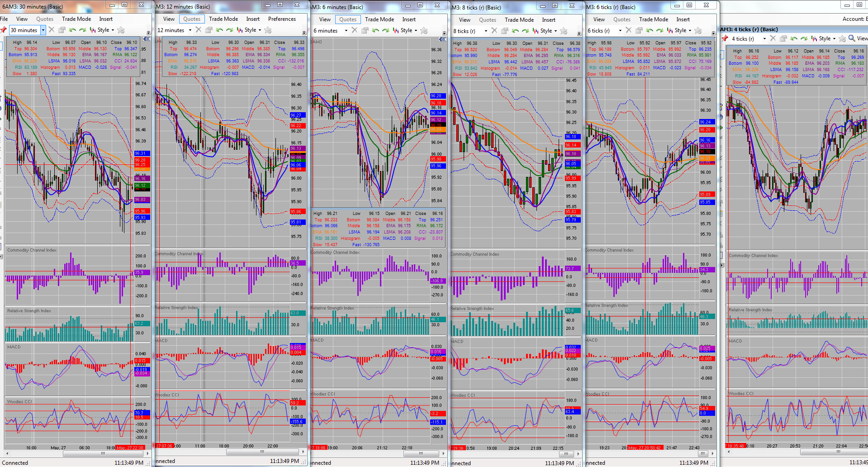Click the favorites star in 12 minutes toolbar

tap(268, 30)
